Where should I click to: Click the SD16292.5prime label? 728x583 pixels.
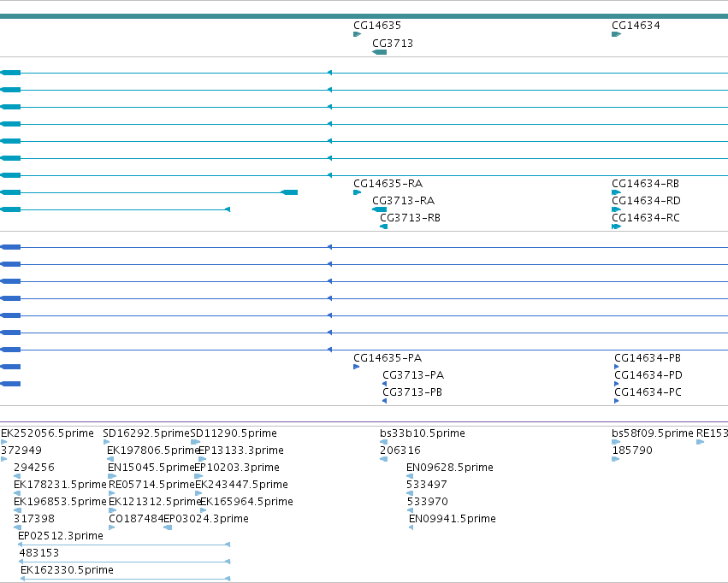(146, 433)
